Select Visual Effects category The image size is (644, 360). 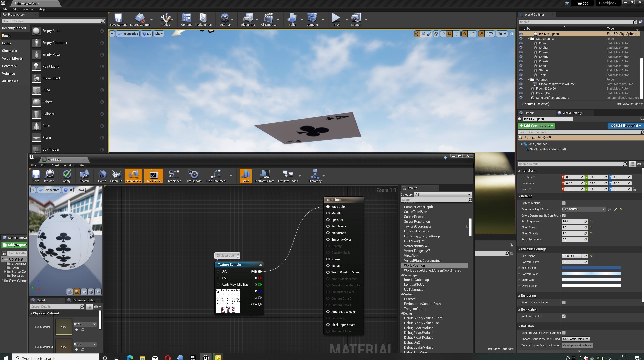click(12, 58)
